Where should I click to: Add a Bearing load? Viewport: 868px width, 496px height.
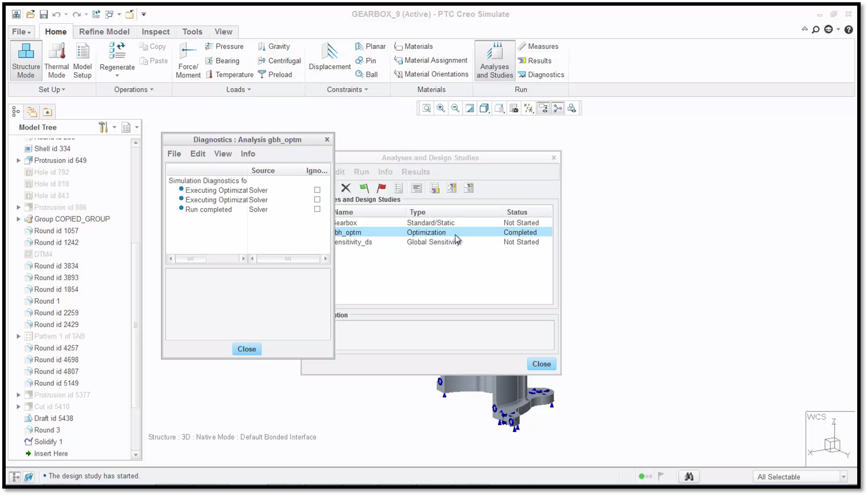coord(222,61)
